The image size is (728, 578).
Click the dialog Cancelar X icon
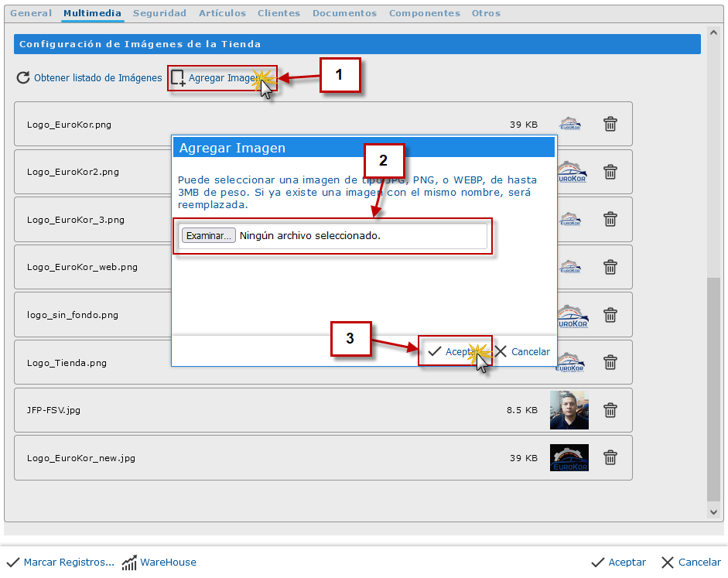click(x=501, y=351)
